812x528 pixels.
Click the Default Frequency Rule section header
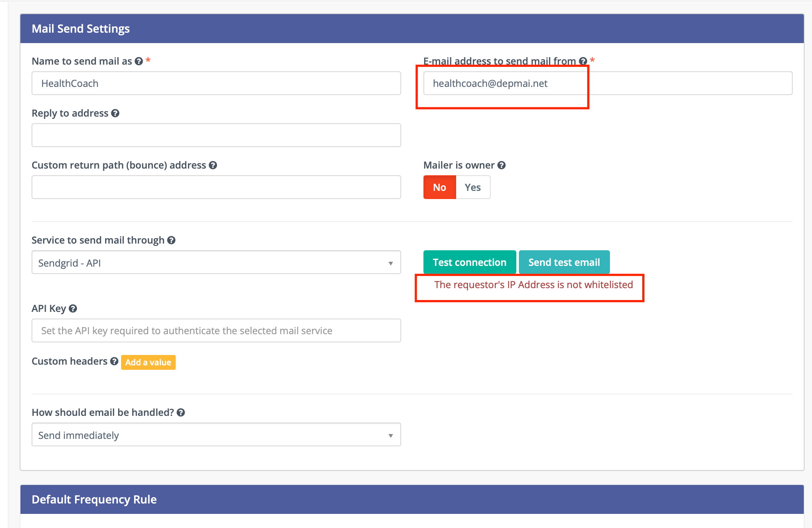point(412,499)
